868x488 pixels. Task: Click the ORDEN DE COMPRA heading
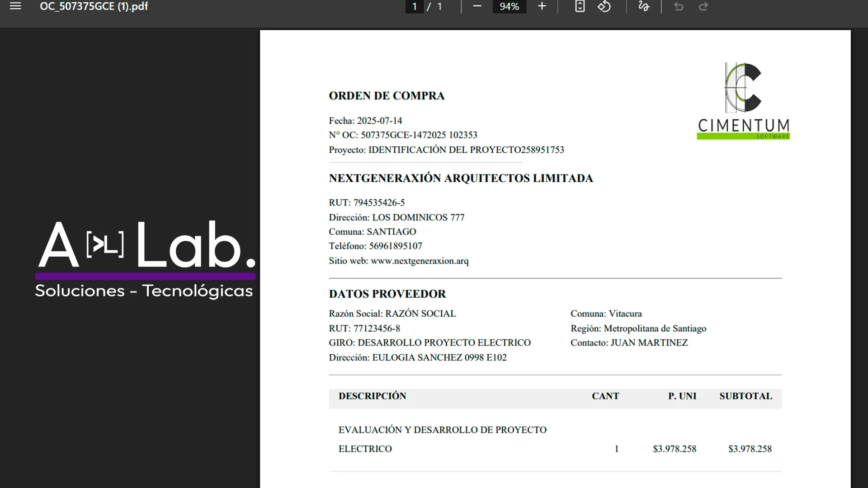point(387,96)
